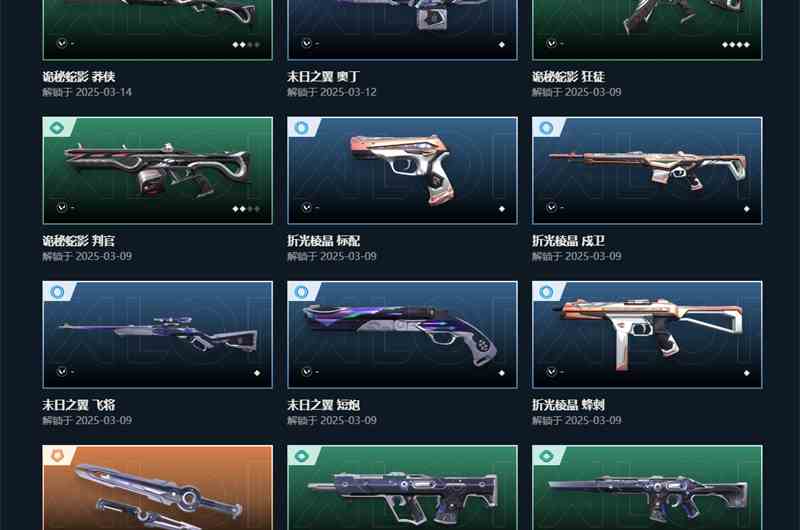Select the variant diamond on 戍卫 card
800x530 pixels.
tap(746, 209)
